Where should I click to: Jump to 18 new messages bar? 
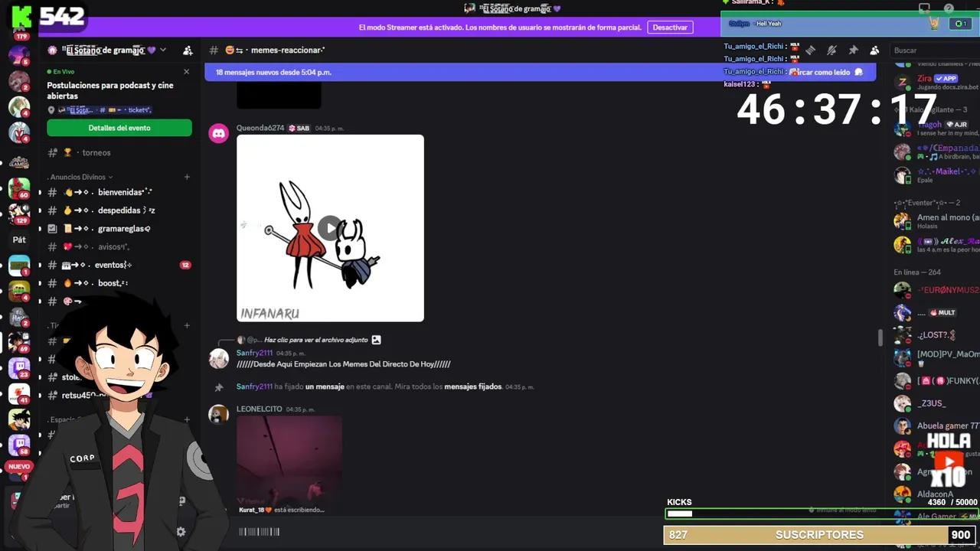[540, 72]
